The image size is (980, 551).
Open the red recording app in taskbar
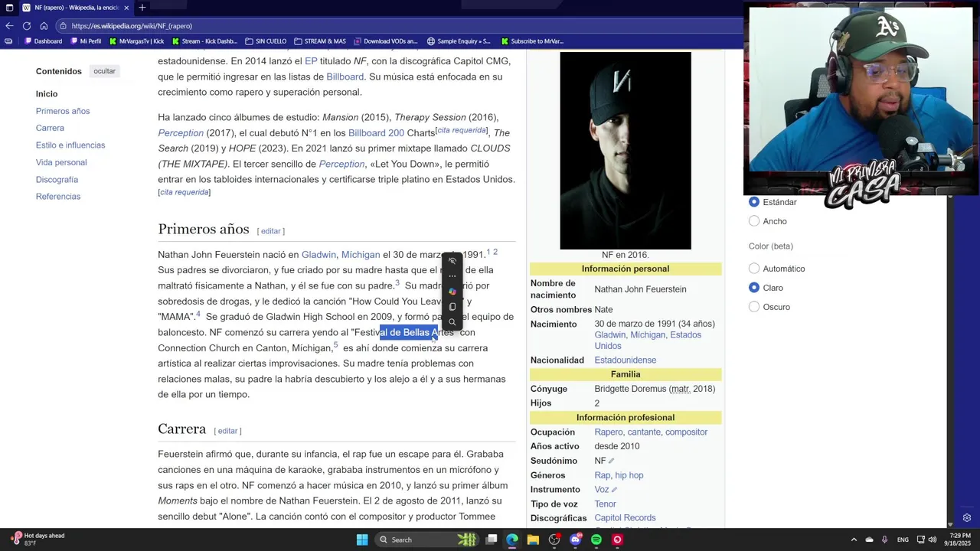(617, 540)
